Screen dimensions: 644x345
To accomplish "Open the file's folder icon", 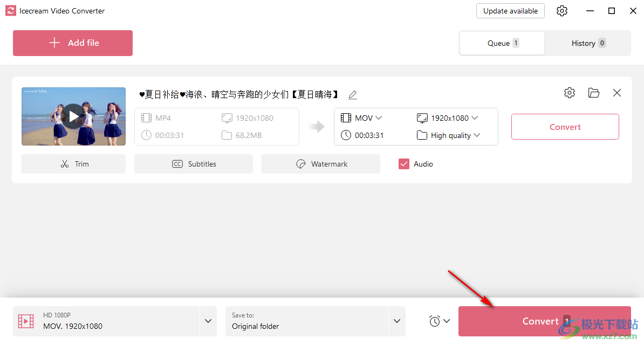I will coord(593,93).
